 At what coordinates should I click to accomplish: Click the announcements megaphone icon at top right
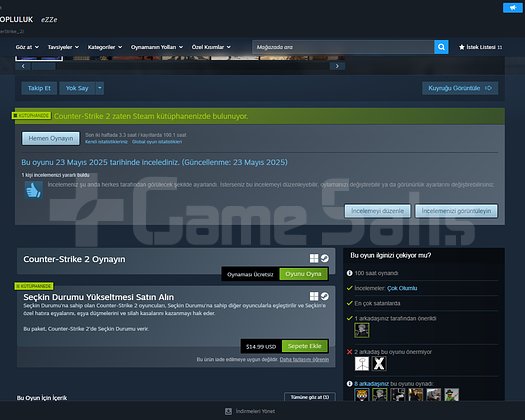[512, 7]
